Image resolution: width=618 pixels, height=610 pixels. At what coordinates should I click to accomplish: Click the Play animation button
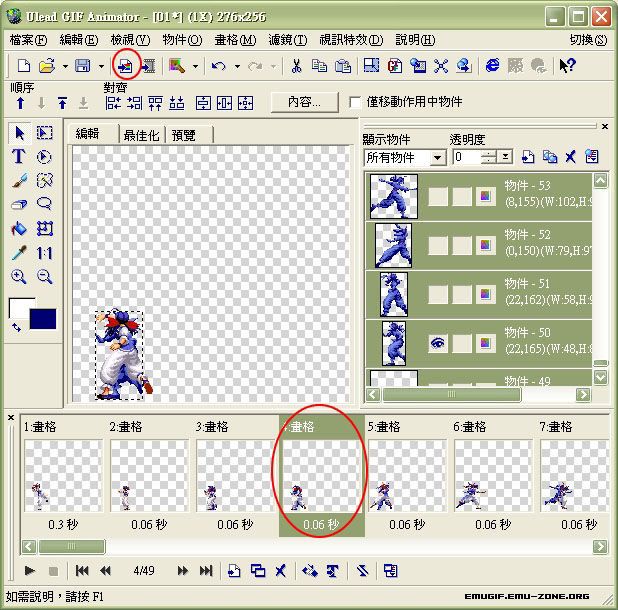click(x=30, y=571)
